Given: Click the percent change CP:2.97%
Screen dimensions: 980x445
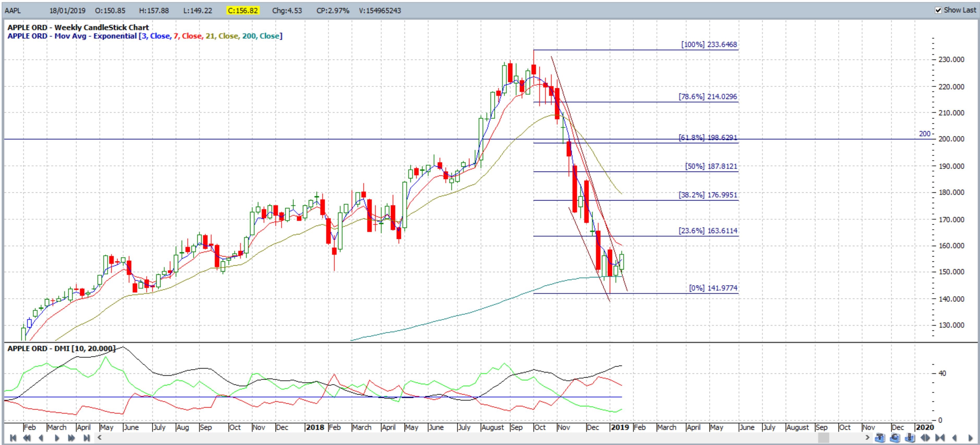Looking at the screenshot, I should tap(333, 11).
